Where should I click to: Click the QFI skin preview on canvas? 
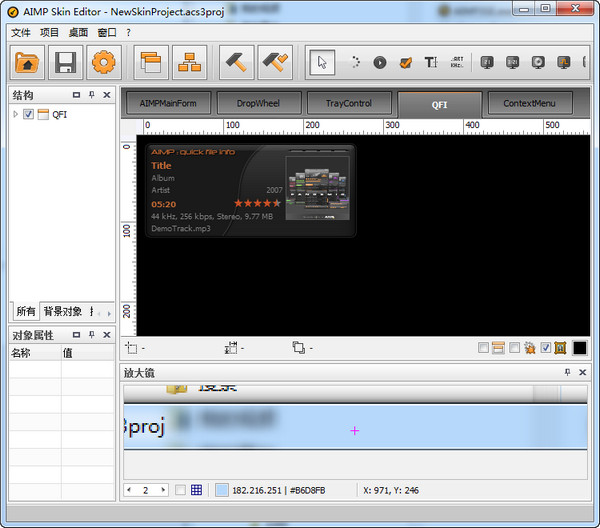(250, 190)
